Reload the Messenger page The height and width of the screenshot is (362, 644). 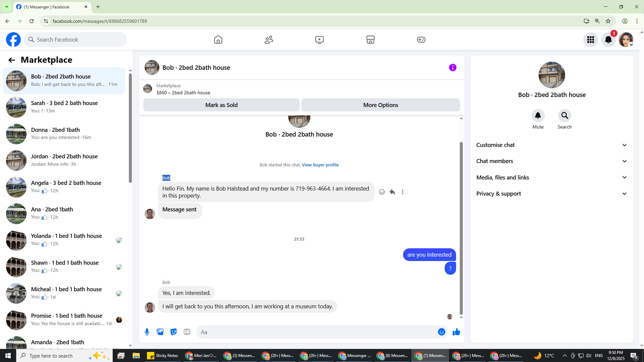(x=32, y=21)
